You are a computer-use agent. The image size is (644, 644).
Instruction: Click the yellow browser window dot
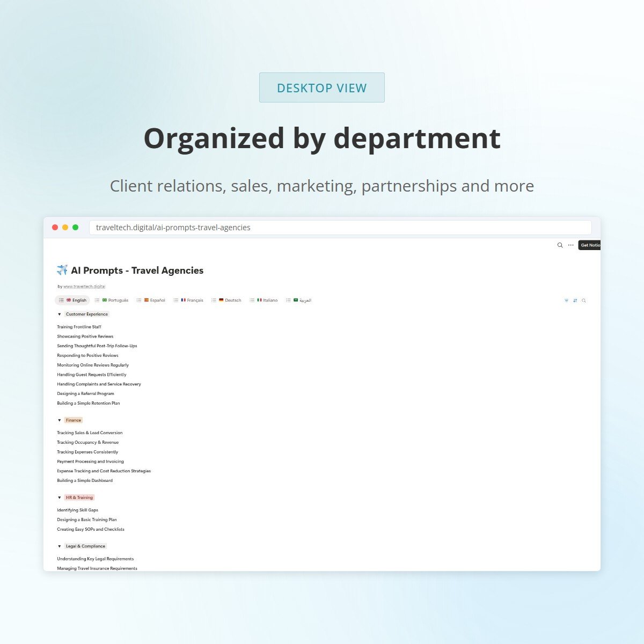click(65, 228)
